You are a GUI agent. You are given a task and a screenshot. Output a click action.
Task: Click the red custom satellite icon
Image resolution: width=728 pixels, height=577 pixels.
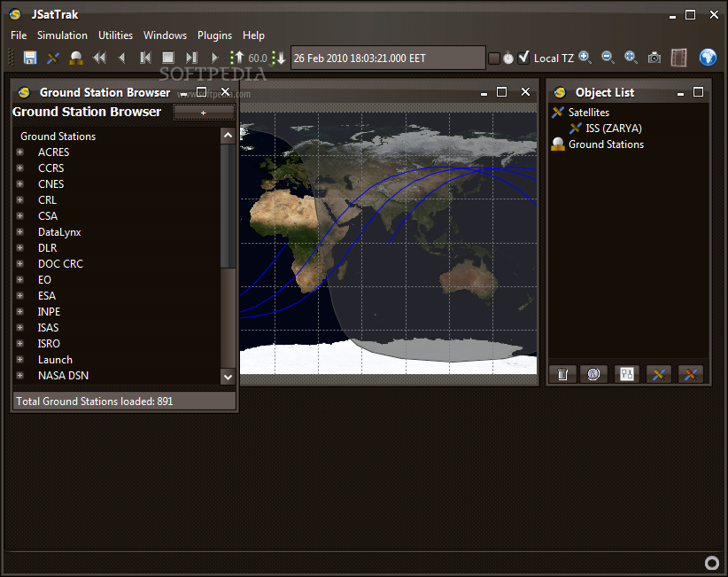(x=691, y=374)
